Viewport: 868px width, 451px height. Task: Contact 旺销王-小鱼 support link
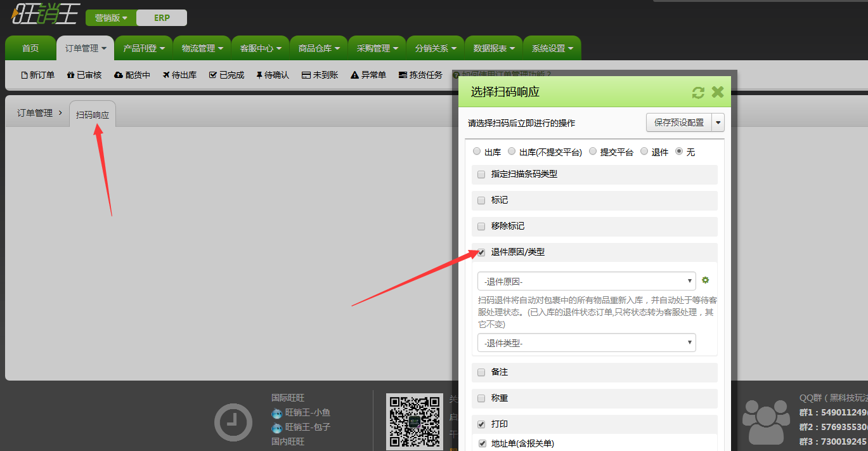click(x=308, y=413)
